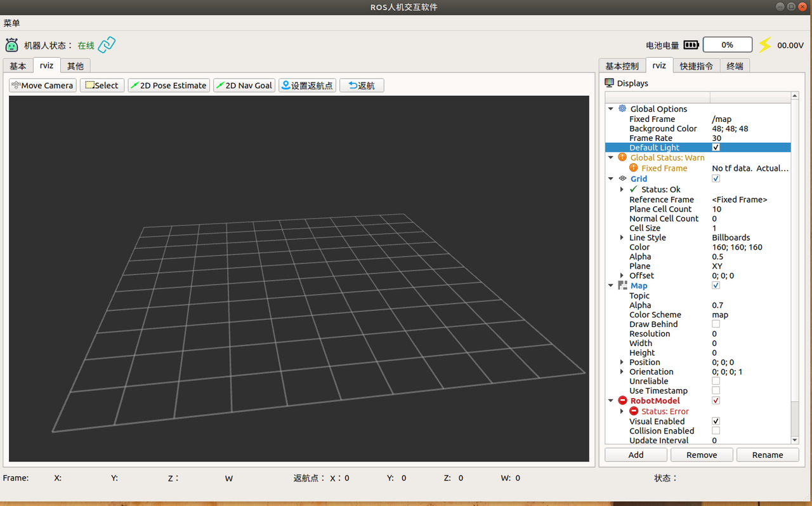
Task: Click the 返航 return button
Action: (x=362, y=85)
